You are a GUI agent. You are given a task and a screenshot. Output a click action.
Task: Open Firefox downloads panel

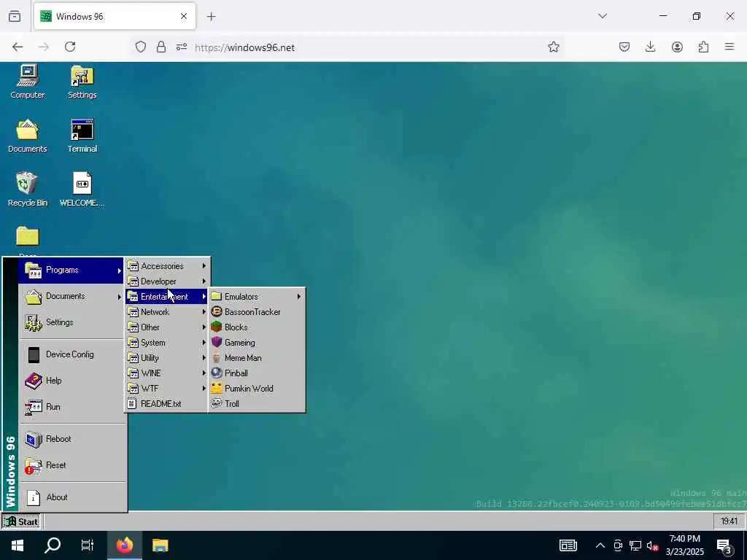[650, 47]
